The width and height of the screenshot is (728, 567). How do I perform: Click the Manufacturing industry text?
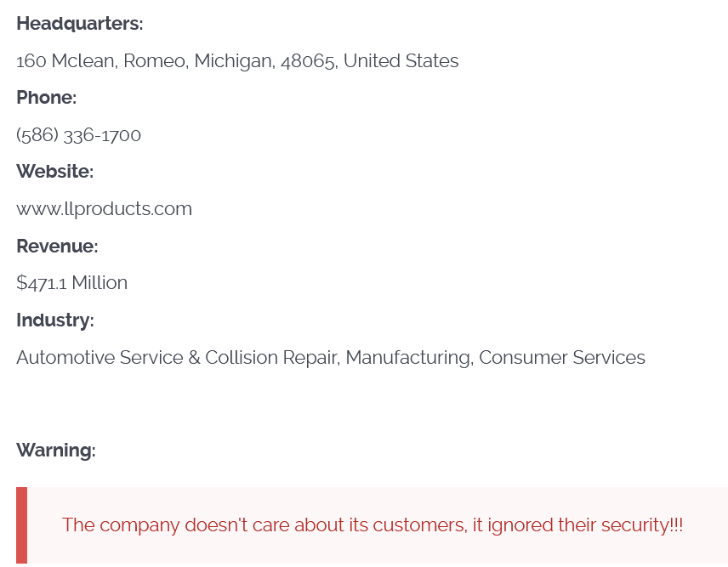click(x=408, y=358)
